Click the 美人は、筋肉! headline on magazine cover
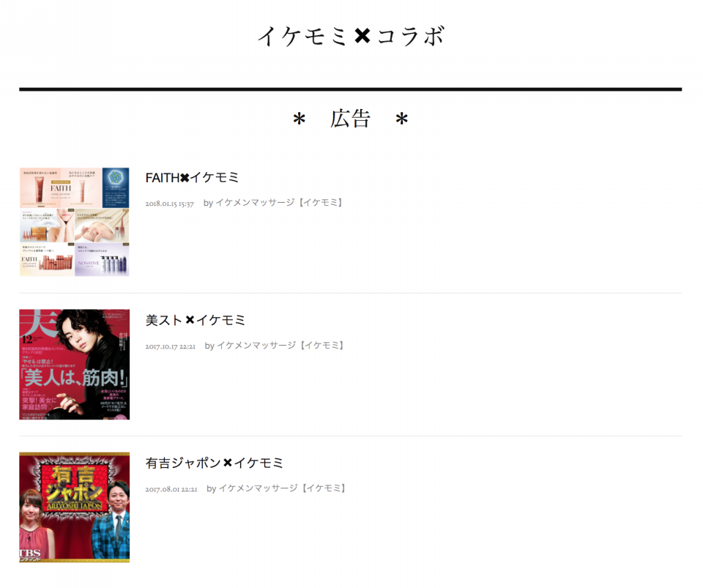The width and height of the screenshot is (703, 588). [75, 377]
